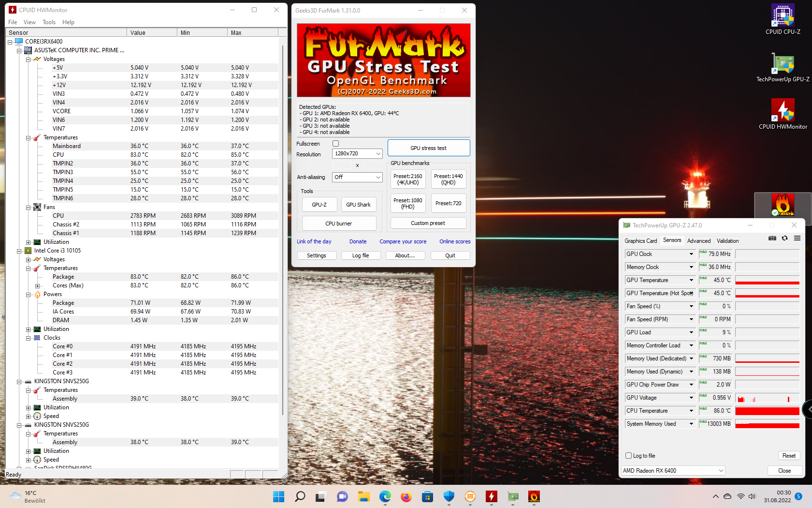
Task: Open the Link of the day
Action: click(x=314, y=241)
